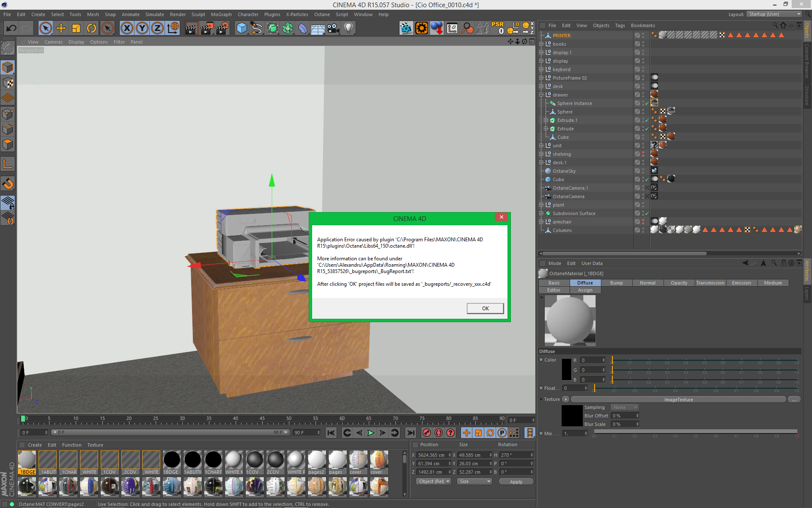
Task: Enable Record Active Objects keyframe button
Action: tap(427, 433)
